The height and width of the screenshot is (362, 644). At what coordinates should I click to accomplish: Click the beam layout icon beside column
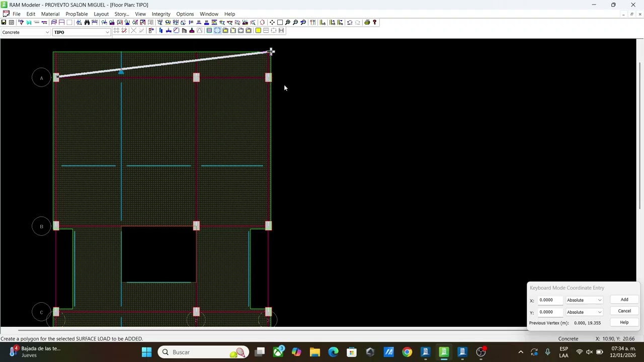(x=169, y=31)
